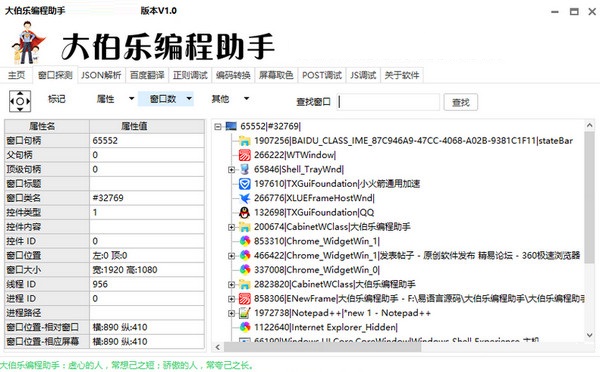600x372 pixels.
Task: Switch to the JSON解析 tab
Action: click(x=101, y=75)
